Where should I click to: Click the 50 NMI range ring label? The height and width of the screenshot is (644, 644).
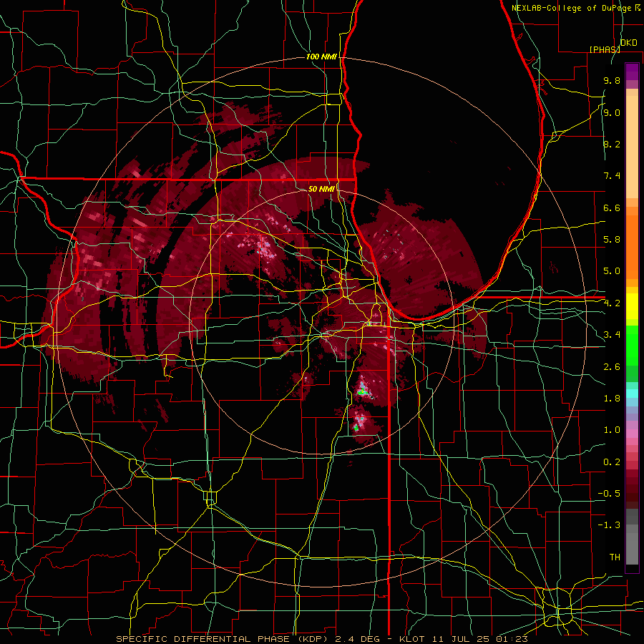tap(321, 189)
